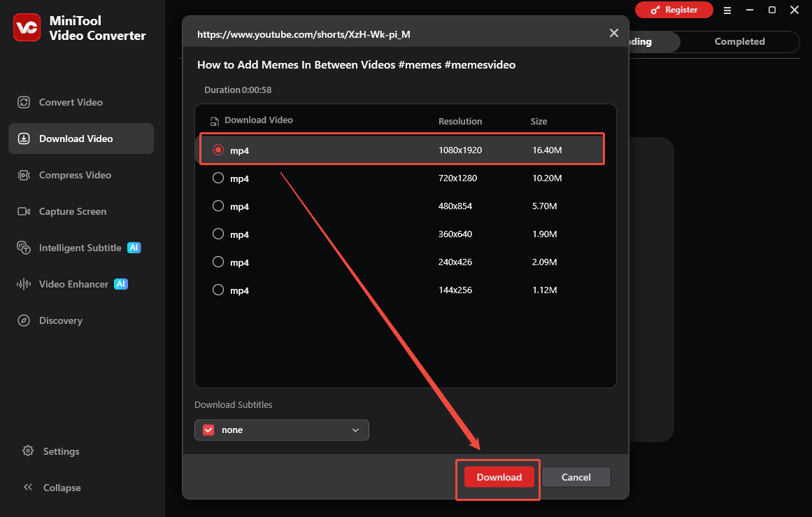Collapse the sidebar via Collapse label

click(62, 488)
